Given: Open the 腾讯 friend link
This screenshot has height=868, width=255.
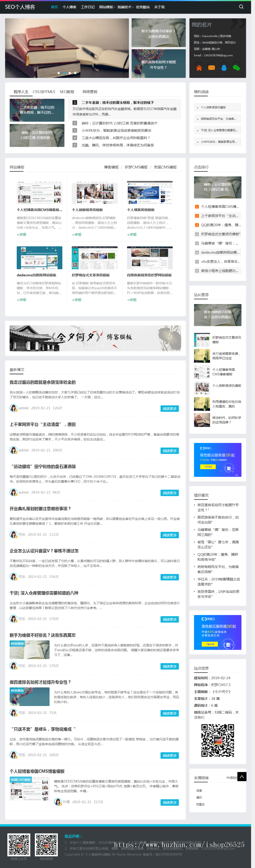Looking at the screenshot, I should pos(199,798).
